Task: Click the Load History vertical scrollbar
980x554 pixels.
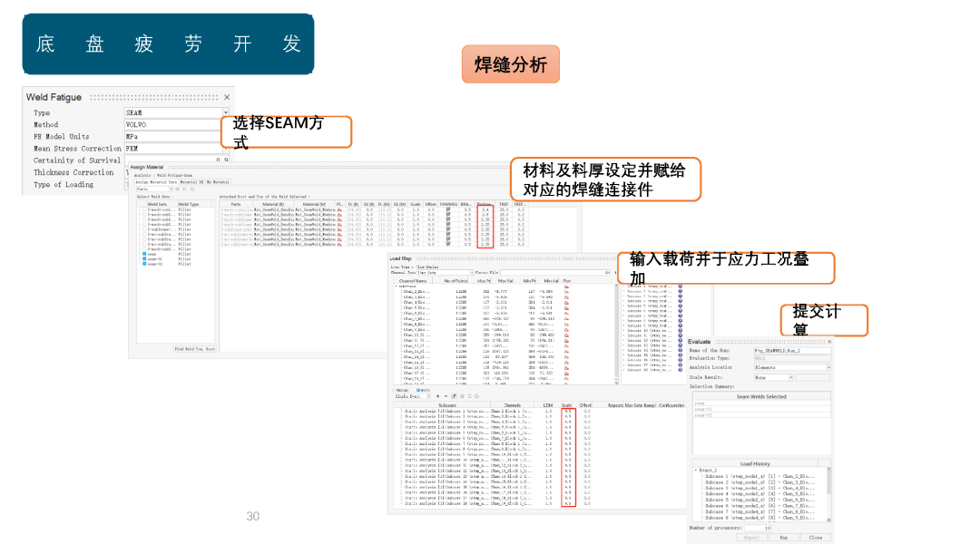Action: click(828, 494)
